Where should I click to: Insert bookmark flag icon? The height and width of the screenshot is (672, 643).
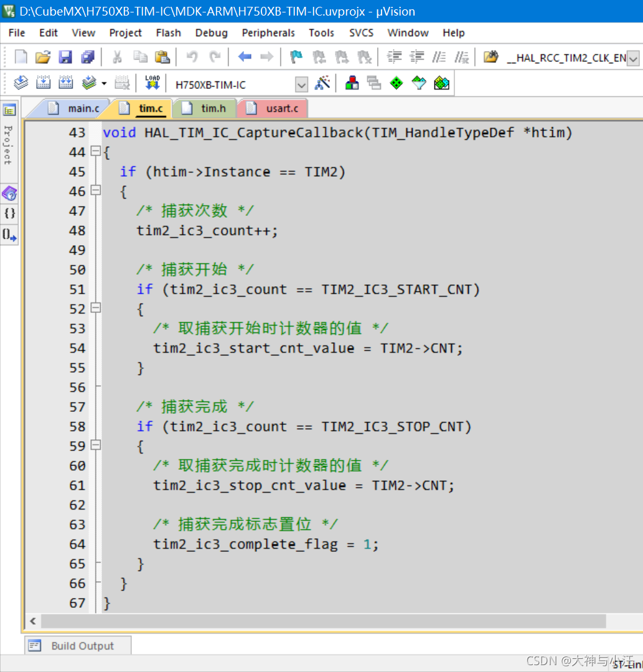coord(296,57)
